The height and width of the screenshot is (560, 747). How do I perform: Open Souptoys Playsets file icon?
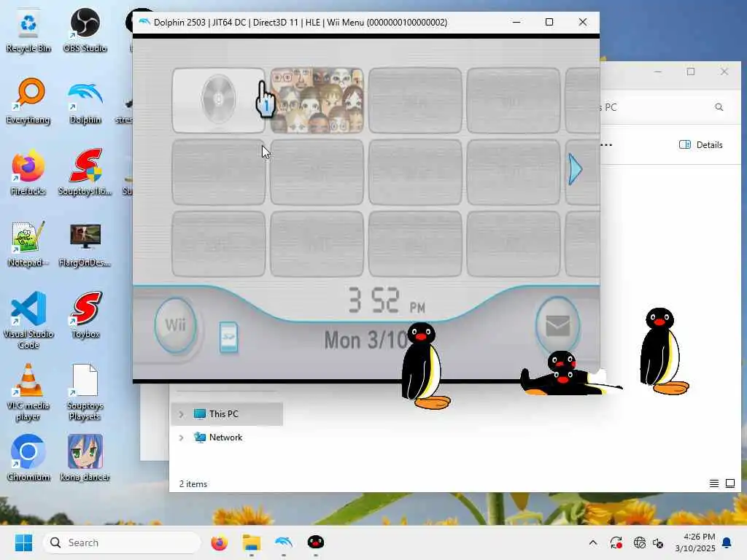[x=85, y=392]
